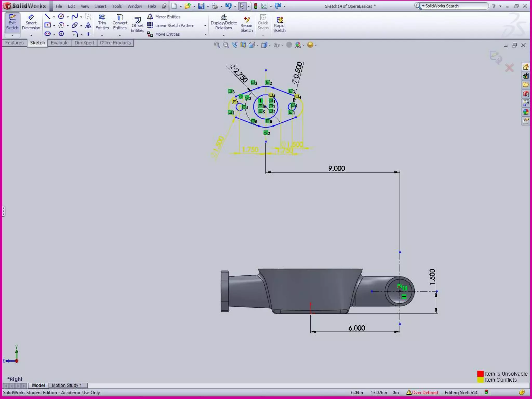Click the Convert Entities icon
The width and height of the screenshot is (532, 399).
click(x=120, y=22)
